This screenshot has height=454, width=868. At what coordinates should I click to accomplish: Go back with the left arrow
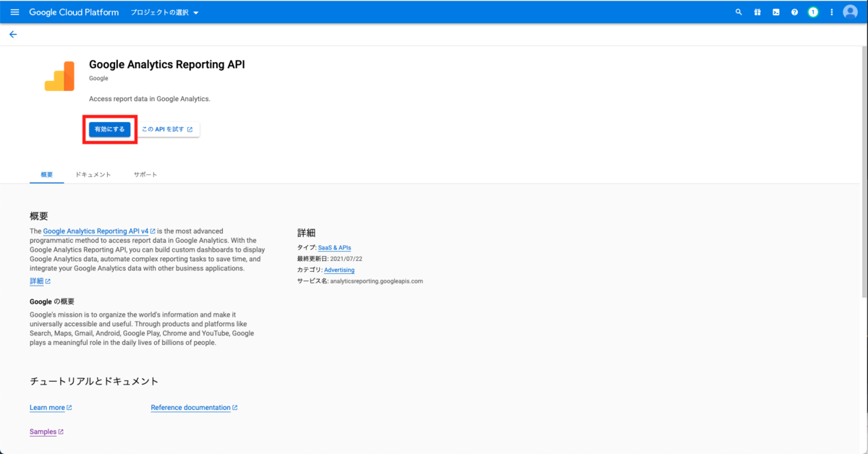coord(13,34)
